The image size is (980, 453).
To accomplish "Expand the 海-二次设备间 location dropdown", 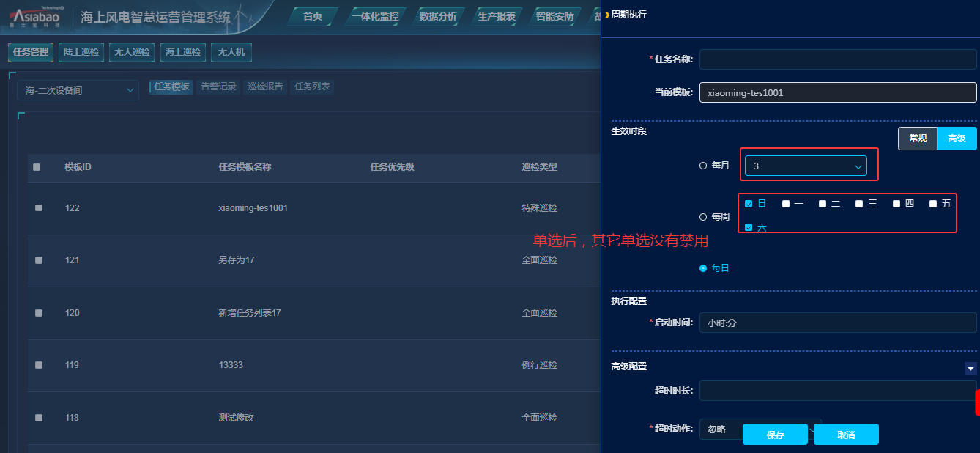I will (x=78, y=90).
